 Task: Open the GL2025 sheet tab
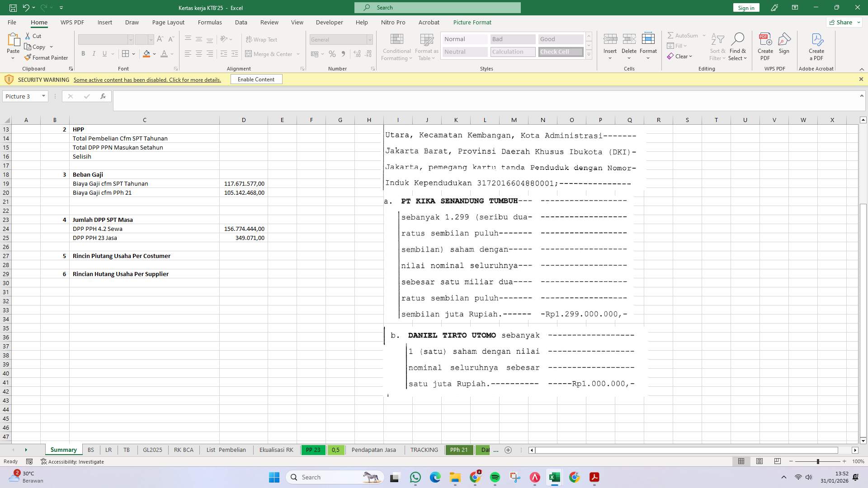[152, 450]
